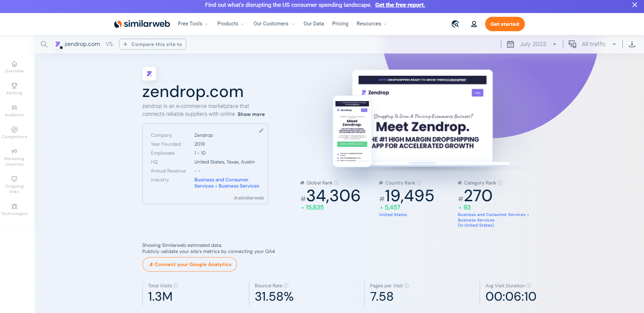Expand the Products menu
This screenshot has width=644, height=313.
tap(230, 24)
